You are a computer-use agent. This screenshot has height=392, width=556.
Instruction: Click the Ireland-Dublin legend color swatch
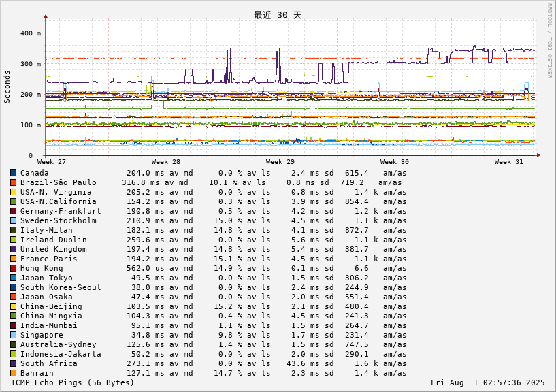coord(13,240)
